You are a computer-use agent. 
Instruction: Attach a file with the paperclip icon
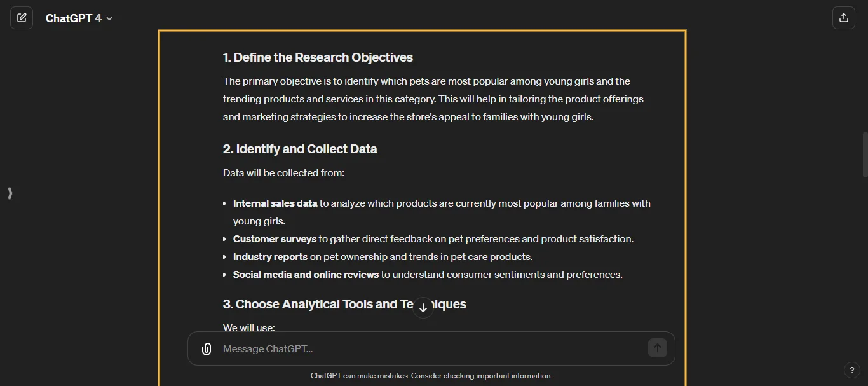coord(206,348)
